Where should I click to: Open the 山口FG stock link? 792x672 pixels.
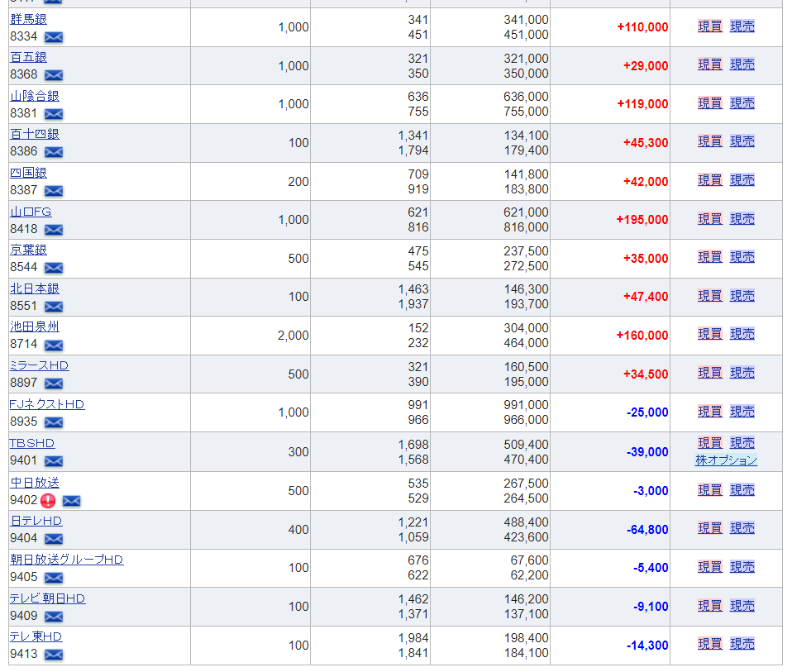(x=31, y=212)
